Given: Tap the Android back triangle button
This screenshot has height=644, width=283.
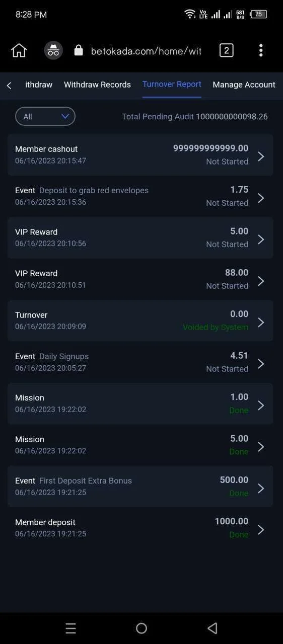Looking at the screenshot, I should tap(213, 628).
